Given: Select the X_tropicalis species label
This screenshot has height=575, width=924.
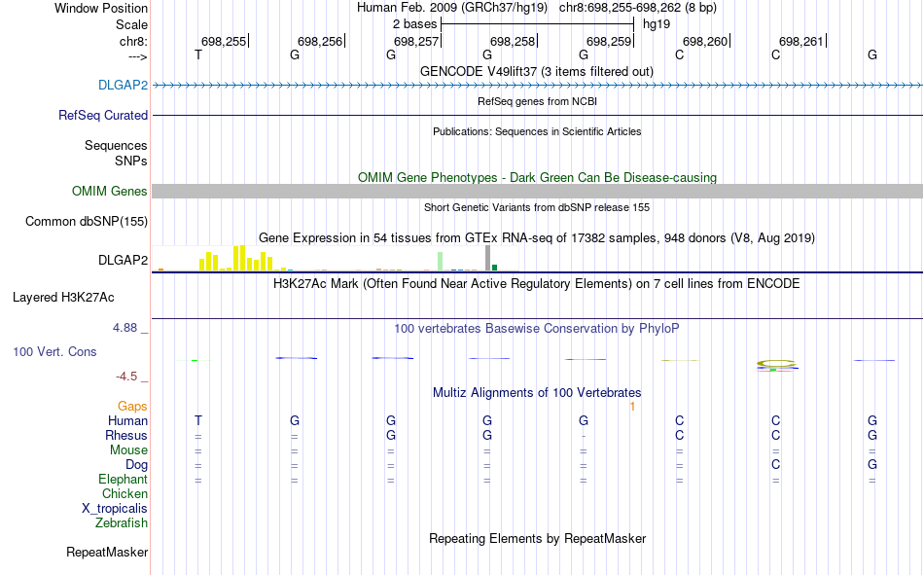Looking at the screenshot, I should (x=115, y=509).
